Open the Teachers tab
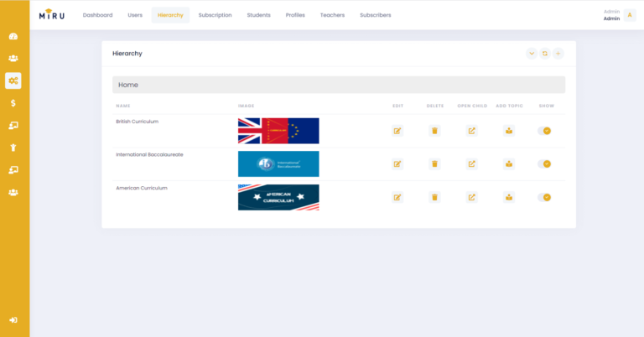The height and width of the screenshot is (337, 644). [332, 15]
